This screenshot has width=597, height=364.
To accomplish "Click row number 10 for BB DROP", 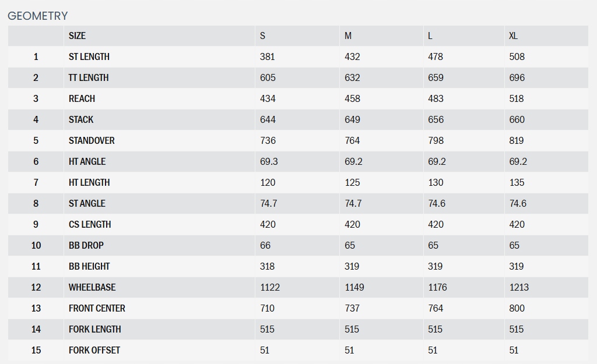I will click(36, 245).
